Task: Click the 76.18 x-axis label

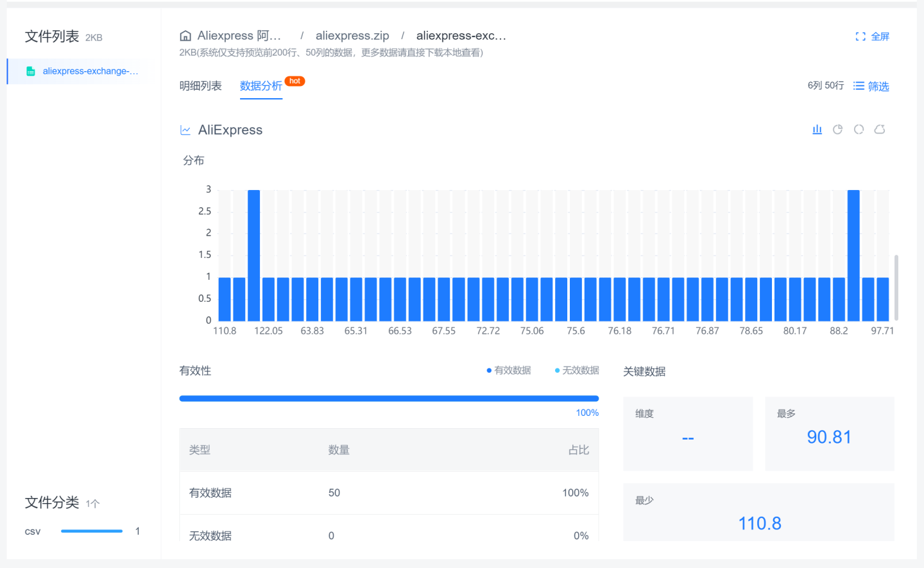Action: tap(620, 331)
